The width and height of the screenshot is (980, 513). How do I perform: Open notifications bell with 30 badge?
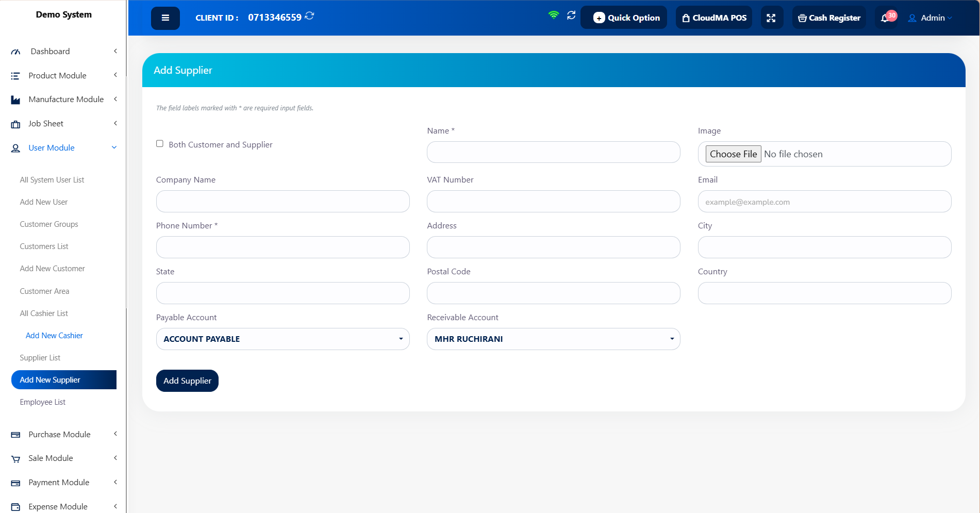point(887,18)
